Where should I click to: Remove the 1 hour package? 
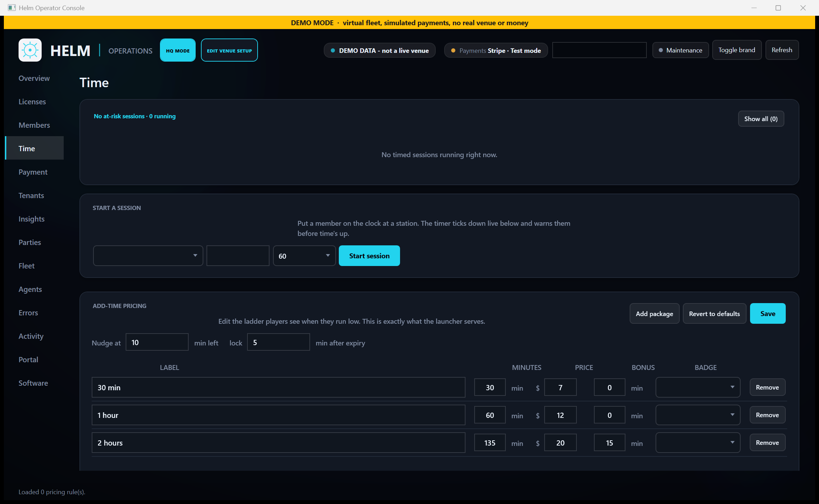click(767, 415)
